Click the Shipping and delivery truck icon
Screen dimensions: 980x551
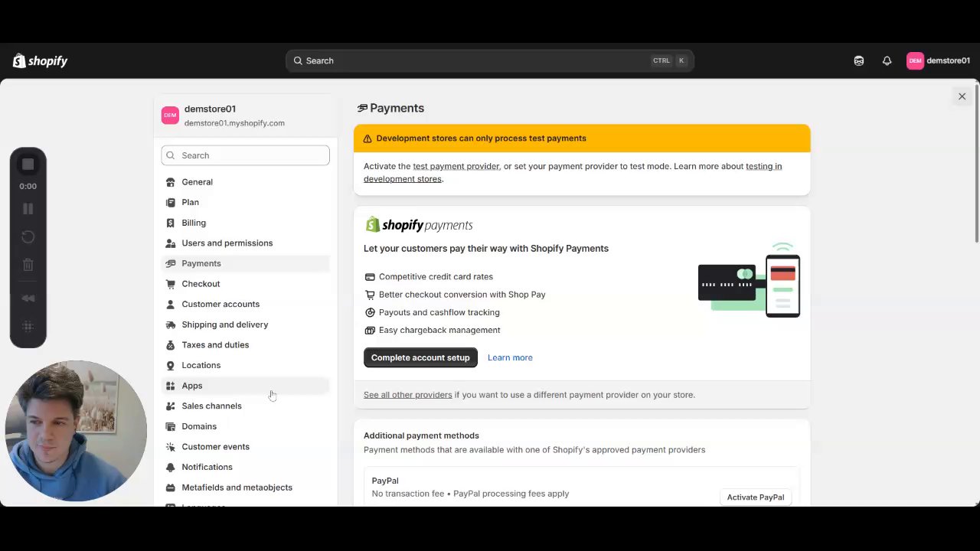[170, 324]
